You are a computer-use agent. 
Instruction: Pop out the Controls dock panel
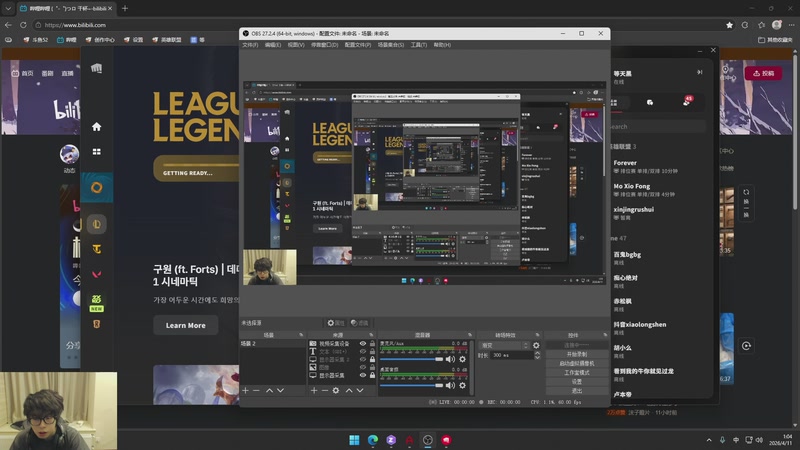[x=605, y=335]
